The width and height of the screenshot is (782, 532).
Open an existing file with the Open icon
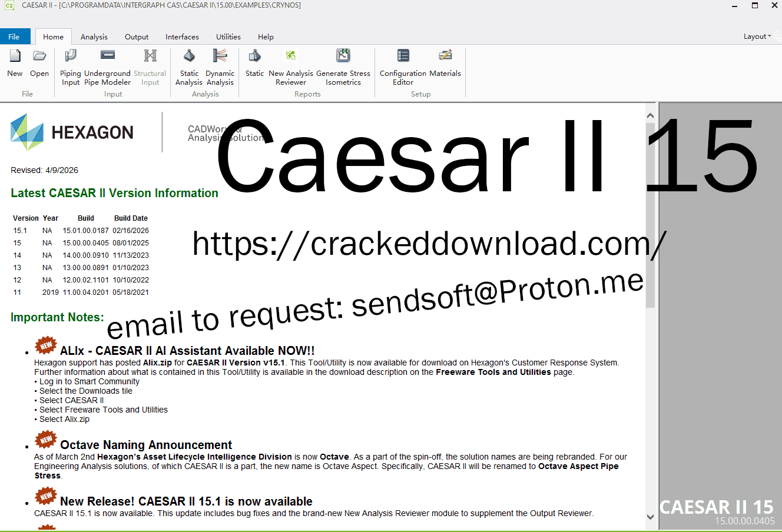click(x=39, y=64)
